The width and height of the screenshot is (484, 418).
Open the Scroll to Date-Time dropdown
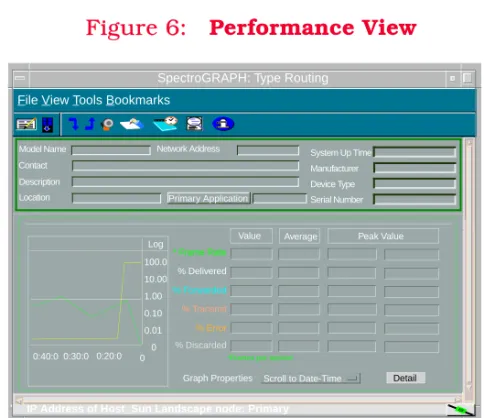pos(311,378)
